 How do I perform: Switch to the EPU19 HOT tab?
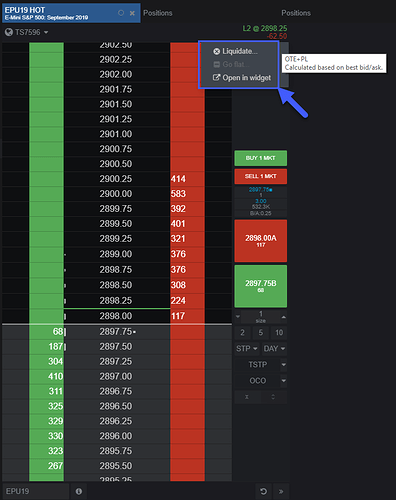click(71, 13)
